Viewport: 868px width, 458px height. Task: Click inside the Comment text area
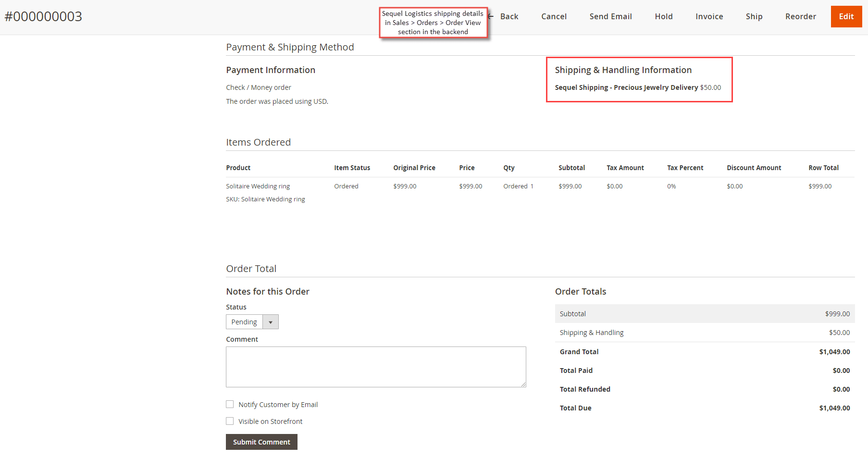pyautogui.click(x=376, y=367)
